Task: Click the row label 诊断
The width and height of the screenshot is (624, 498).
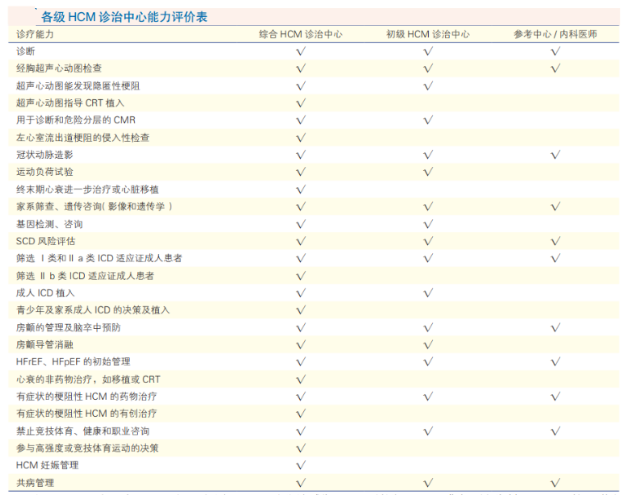Action: point(25,51)
